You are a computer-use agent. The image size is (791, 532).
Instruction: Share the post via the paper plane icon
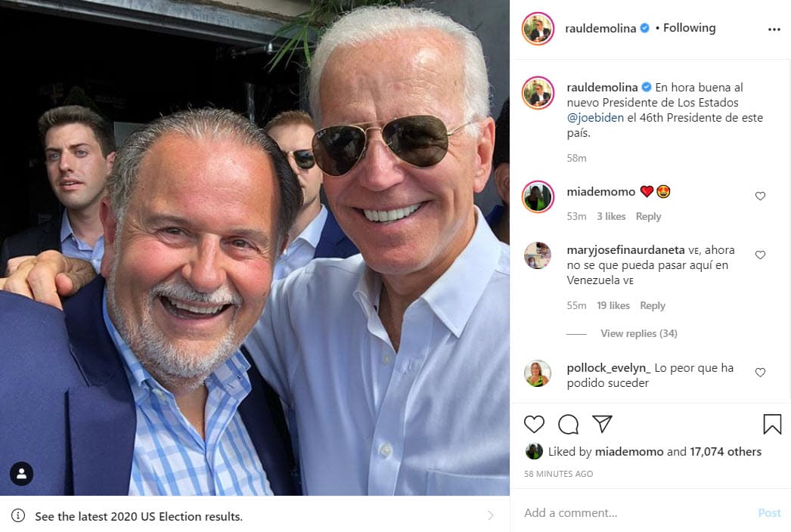(602, 425)
